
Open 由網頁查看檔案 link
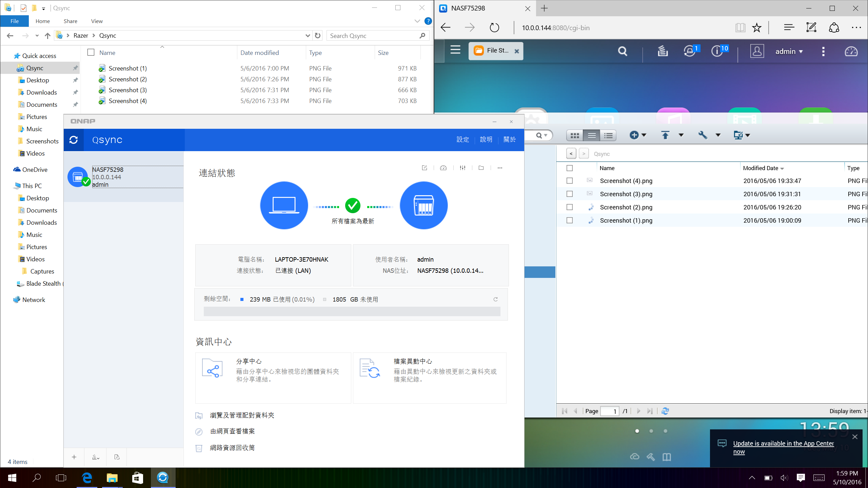[x=232, y=431]
